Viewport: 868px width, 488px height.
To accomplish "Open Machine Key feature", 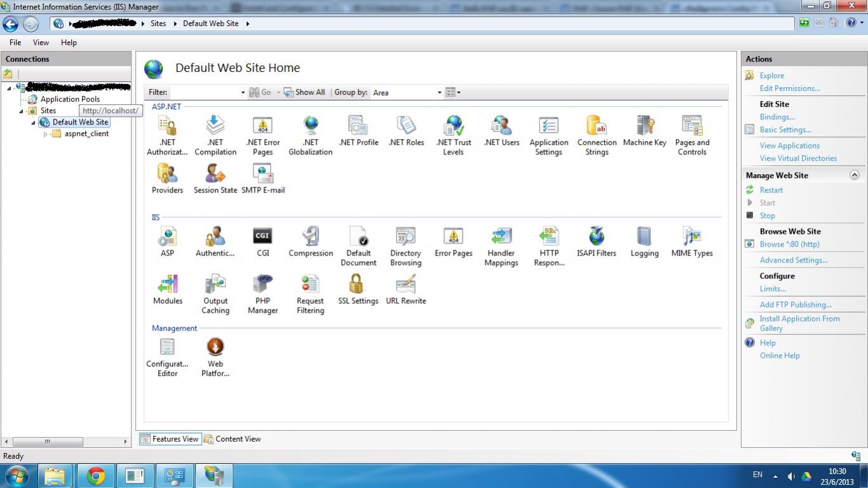I will pos(644,131).
